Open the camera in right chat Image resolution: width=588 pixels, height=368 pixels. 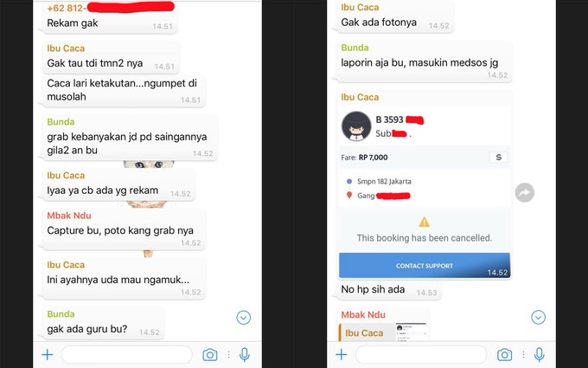coord(504,354)
